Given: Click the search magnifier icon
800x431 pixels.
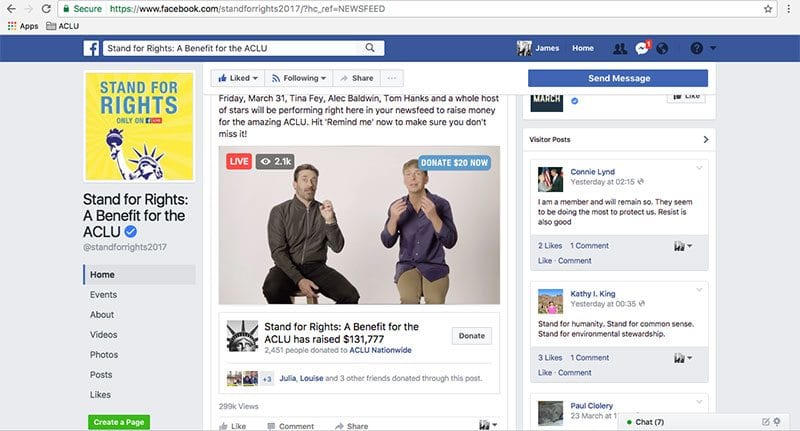Looking at the screenshot, I should (x=370, y=48).
